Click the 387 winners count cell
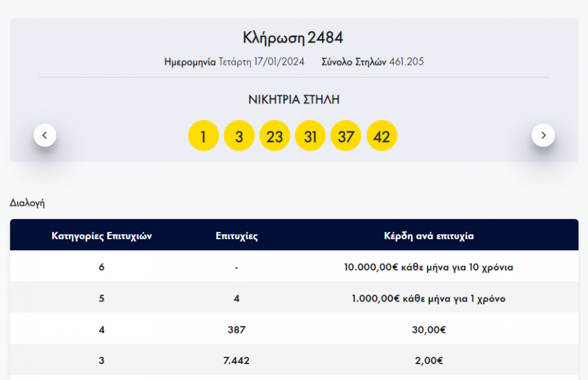The width and height of the screenshot is (588, 380). [236, 330]
